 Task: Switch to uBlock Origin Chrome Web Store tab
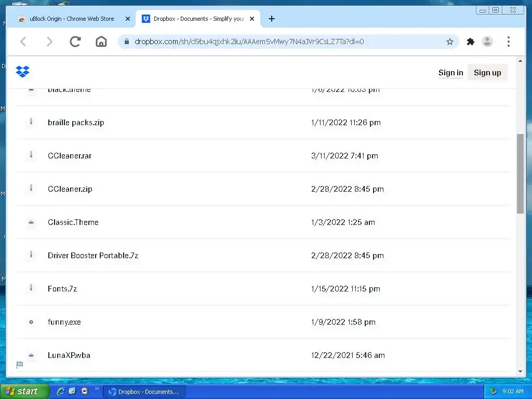(x=72, y=19)
